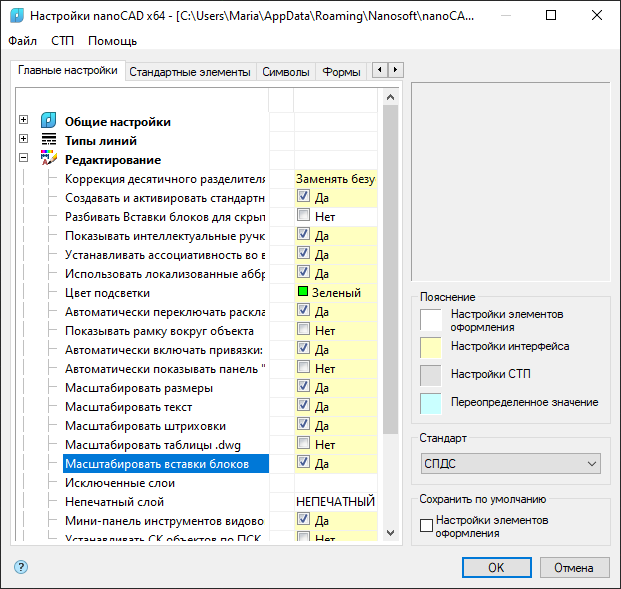
Task: Select the Непечатный слой row
Action: [164, 502]
